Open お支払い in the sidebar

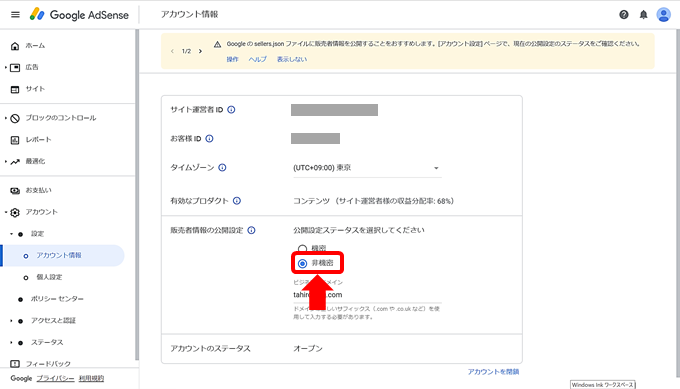click(38, 190)
